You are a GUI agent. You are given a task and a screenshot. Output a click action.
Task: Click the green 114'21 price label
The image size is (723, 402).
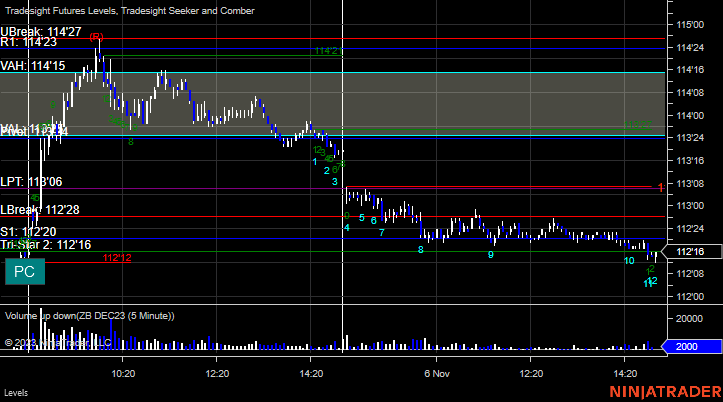(x=328, y=51)
